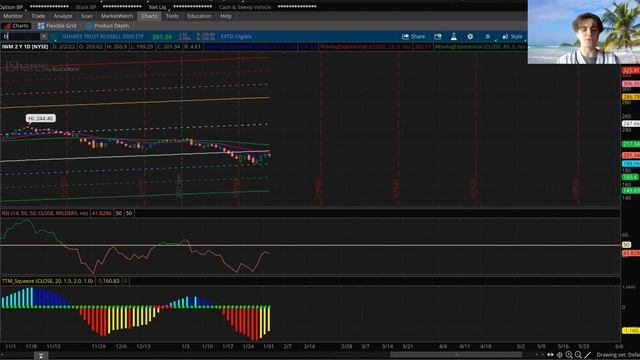
Task: Click the last price 201.34
Action: [x=162, y=37]
